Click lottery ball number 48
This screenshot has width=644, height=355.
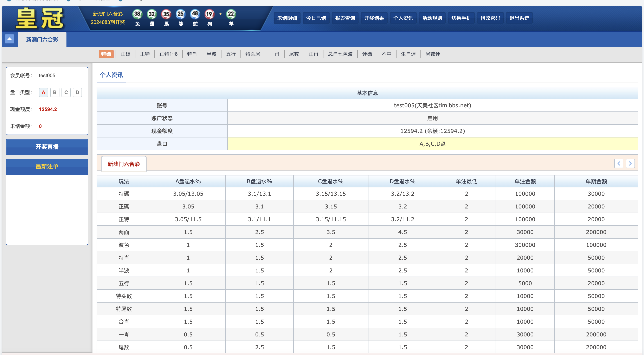(195, 14)
